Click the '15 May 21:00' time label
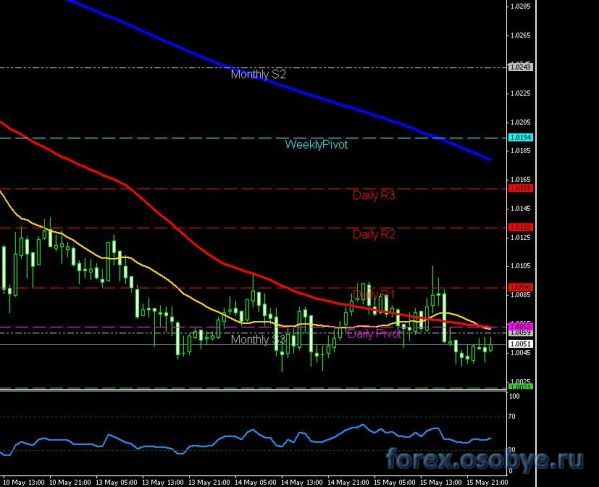This screenshot has height=487, width=599. [x=487, y=482]
